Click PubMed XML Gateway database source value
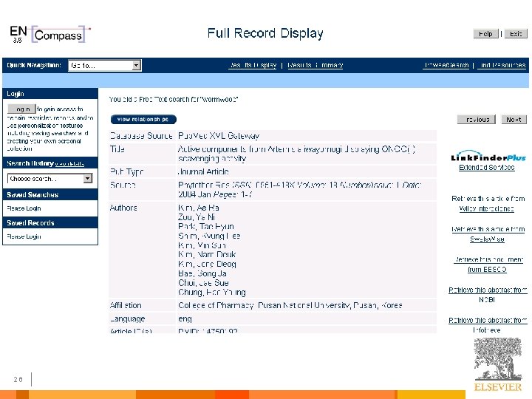The width and height of the screenshot is (532, 399). (x=219, y=136)
